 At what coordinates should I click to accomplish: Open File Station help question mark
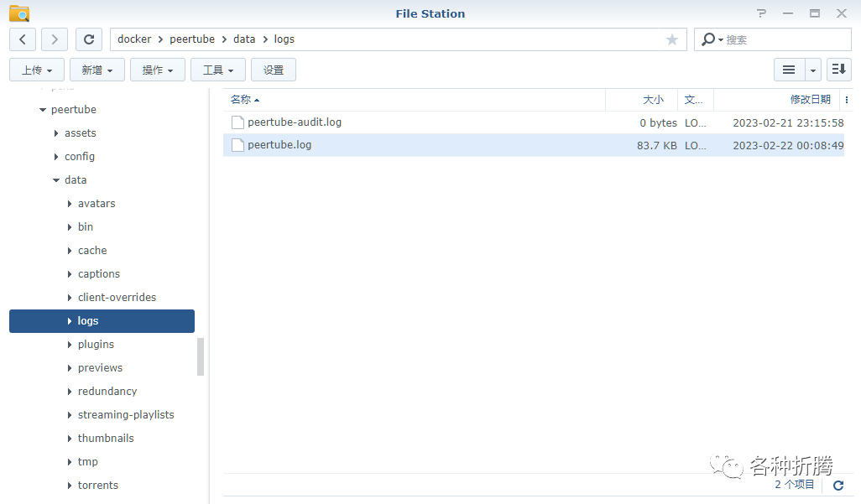[x=761, y=13]
